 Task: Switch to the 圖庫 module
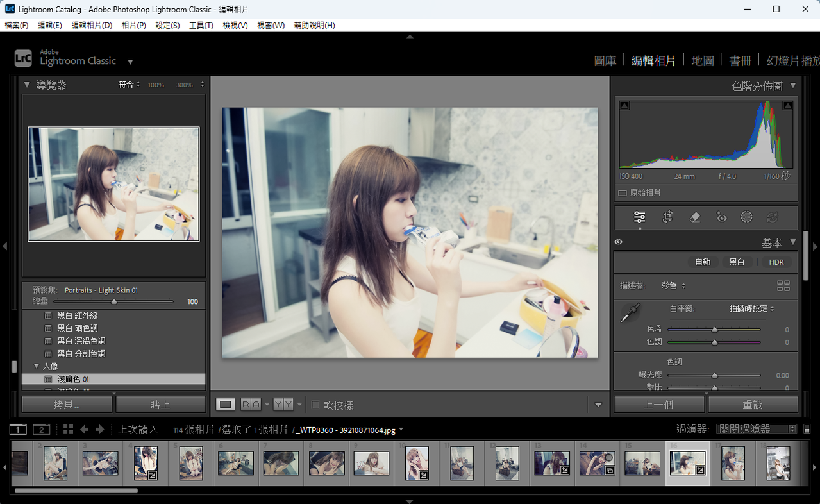click(605, 61)
